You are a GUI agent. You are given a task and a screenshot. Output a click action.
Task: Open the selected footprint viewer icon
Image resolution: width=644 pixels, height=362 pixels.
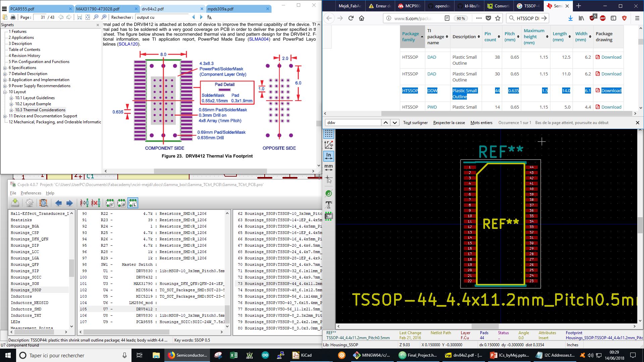click(44, 203)
